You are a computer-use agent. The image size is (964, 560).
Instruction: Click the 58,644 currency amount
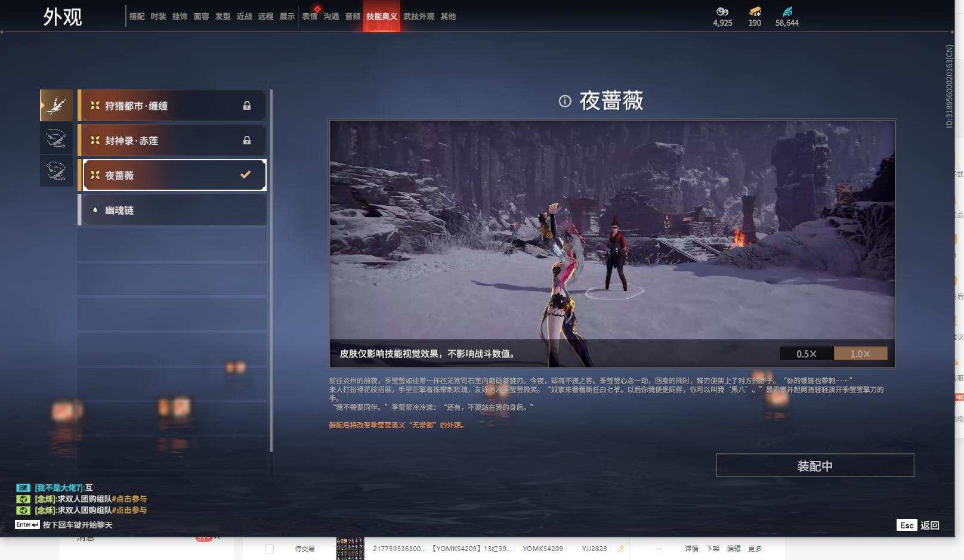[787, 23]
